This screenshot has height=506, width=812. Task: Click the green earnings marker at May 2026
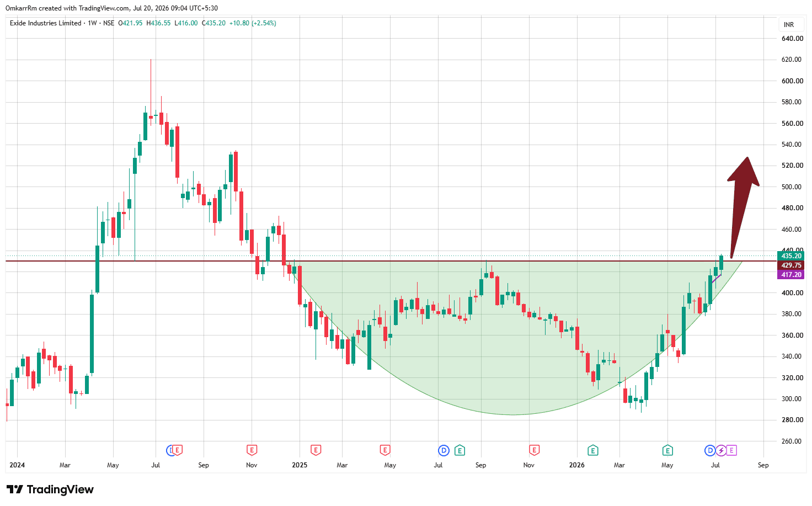pyautogui.click(x=667, y=450)
